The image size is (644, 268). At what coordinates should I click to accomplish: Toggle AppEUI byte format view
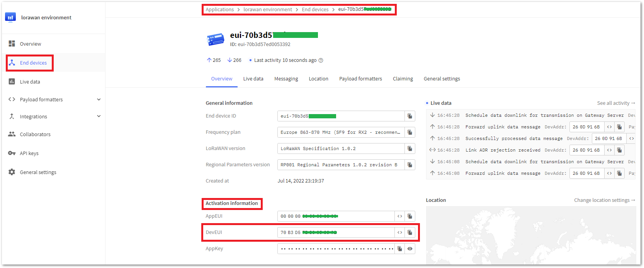point(400,216)
